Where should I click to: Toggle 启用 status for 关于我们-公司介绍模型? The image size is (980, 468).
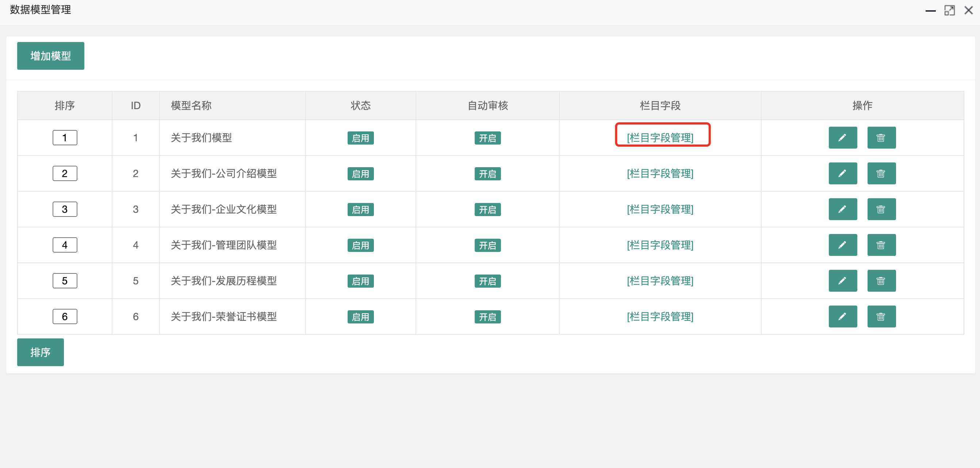[360, 174]
